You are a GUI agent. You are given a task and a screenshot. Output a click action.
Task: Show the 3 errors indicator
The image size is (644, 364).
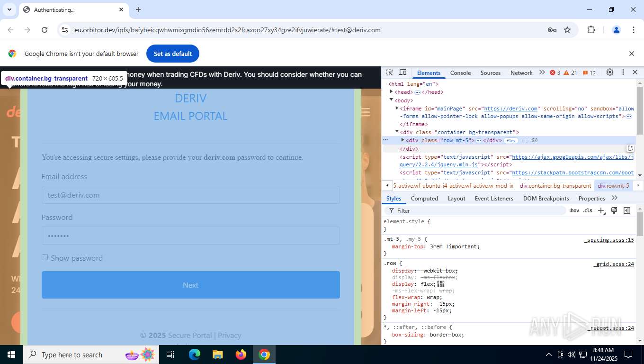point(555,73)
